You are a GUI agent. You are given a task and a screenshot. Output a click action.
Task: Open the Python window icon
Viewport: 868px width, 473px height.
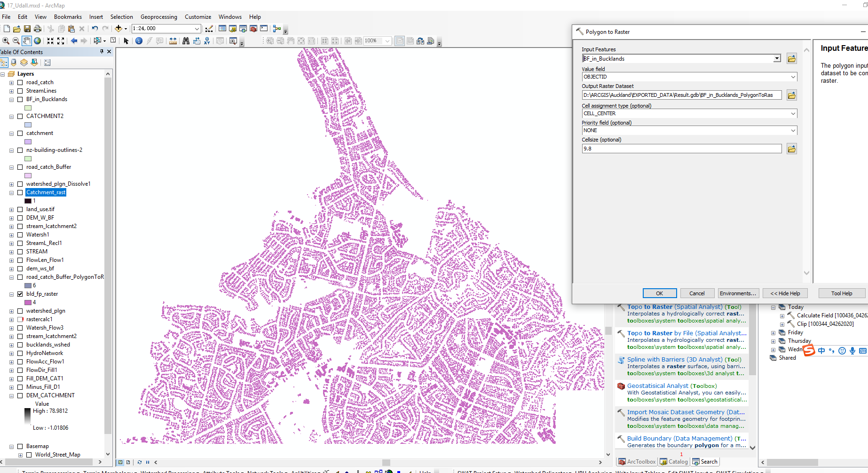[x=264, y=29]
